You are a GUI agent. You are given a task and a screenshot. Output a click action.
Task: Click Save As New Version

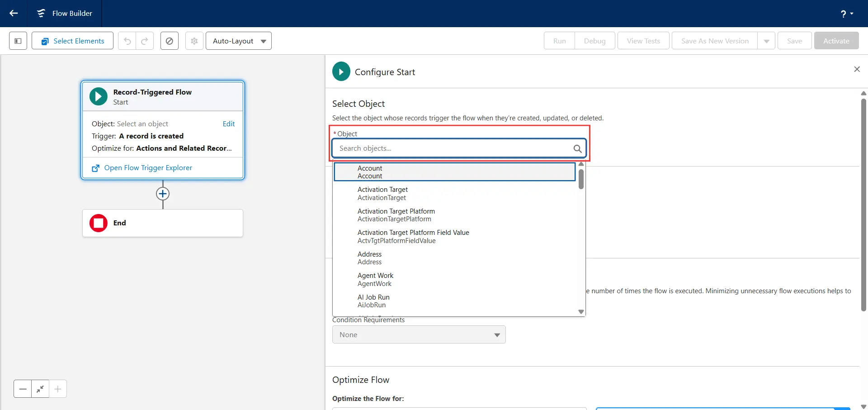click(715, 41)
